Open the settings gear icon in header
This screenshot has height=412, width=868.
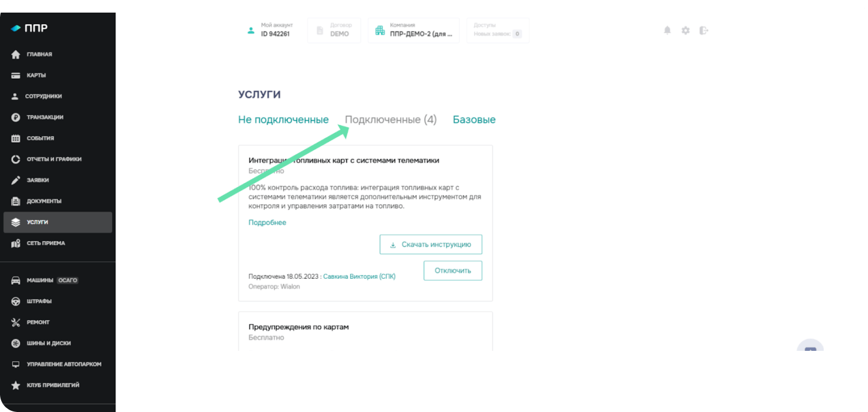coord(685,31)
